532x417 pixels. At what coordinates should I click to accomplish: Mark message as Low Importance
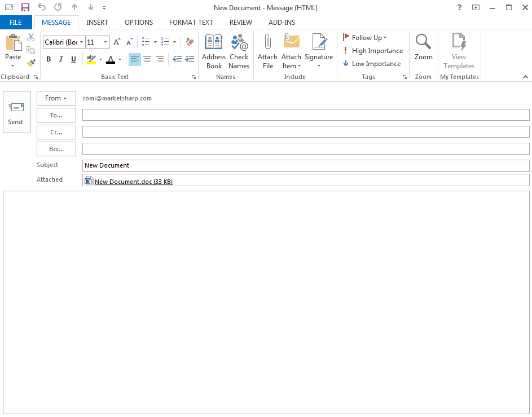click(x=372, y=63)
